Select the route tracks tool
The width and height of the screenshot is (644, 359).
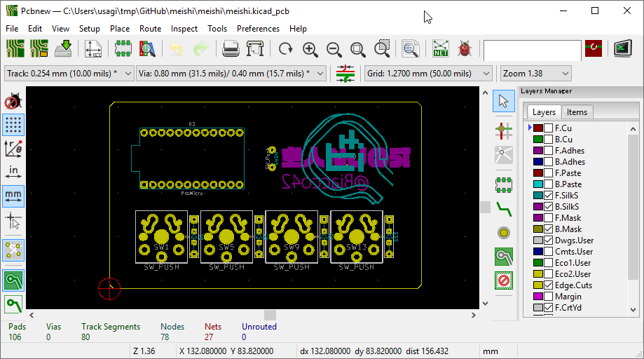click(x=504, y=210)
